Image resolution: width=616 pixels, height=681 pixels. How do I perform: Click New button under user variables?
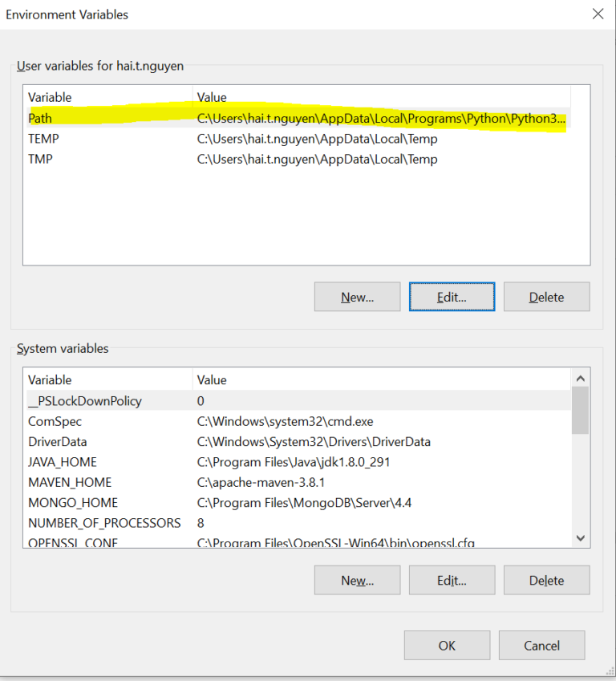(357, 297)
